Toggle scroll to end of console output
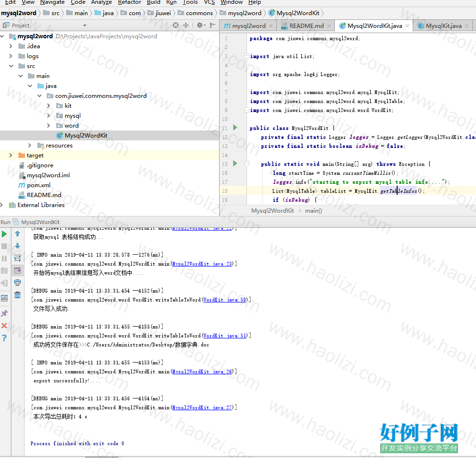Screen dimensions: 476x458 (x=17, y=270)
